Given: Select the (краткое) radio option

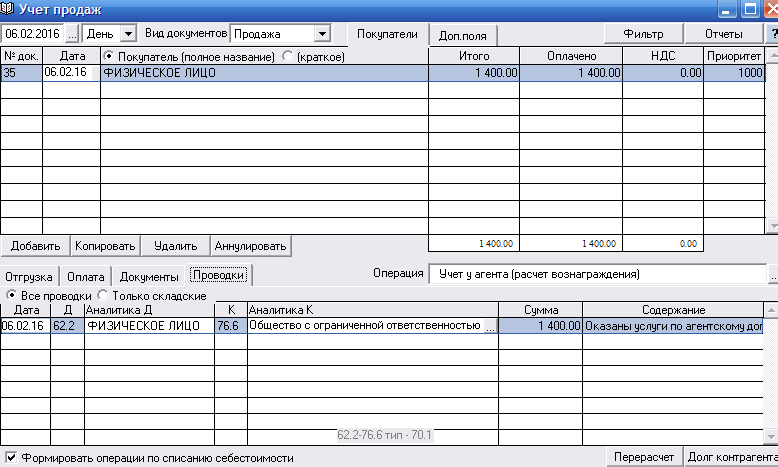Looking at the screenshot, I should (288, 57).
